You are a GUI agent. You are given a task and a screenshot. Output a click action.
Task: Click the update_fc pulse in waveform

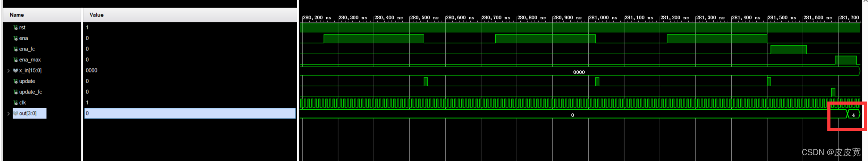(x=833, y=92)
